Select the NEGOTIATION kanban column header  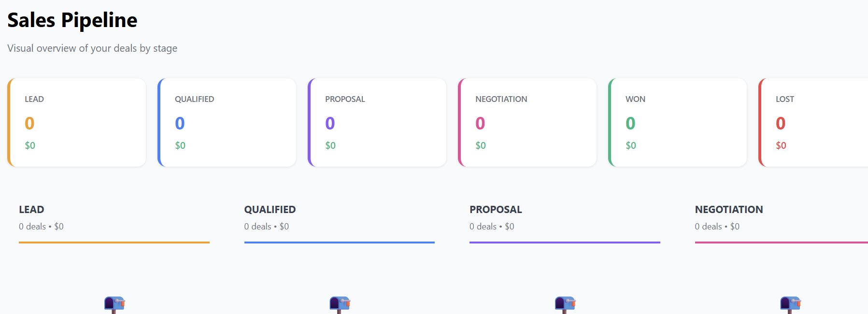(729, 210)
